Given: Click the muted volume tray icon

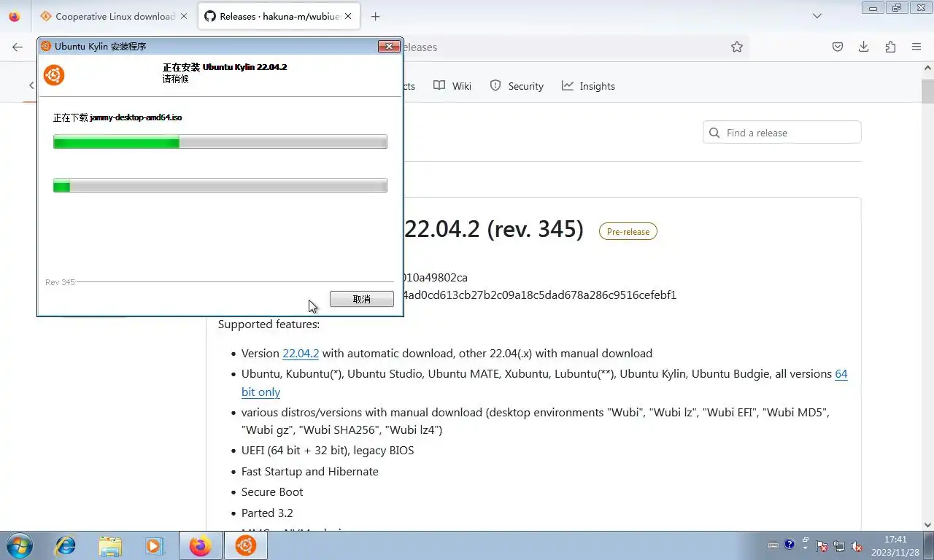Looking at the screenshot, I should (x=857, y=546).
